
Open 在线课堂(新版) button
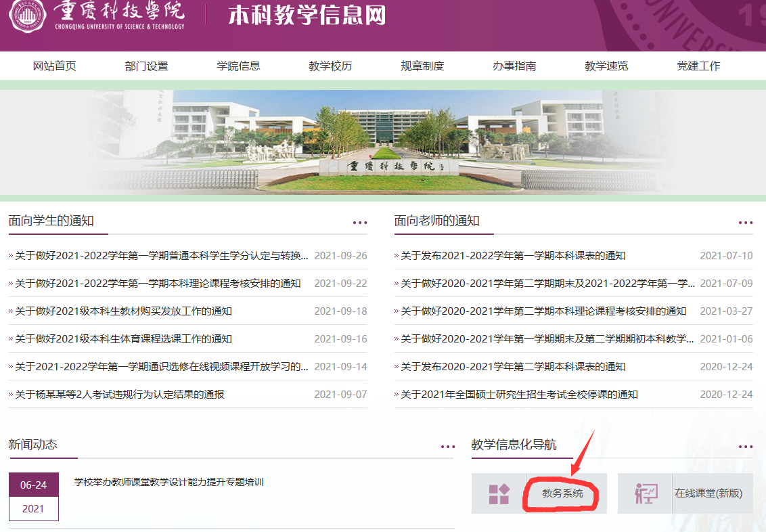[x=708, y=494]
